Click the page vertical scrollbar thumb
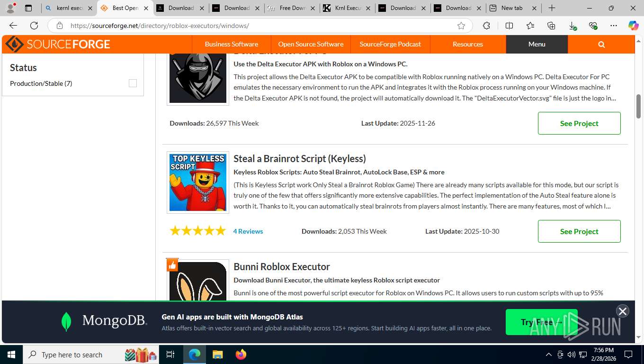This screenshot has width=644, height=364. 638,106
